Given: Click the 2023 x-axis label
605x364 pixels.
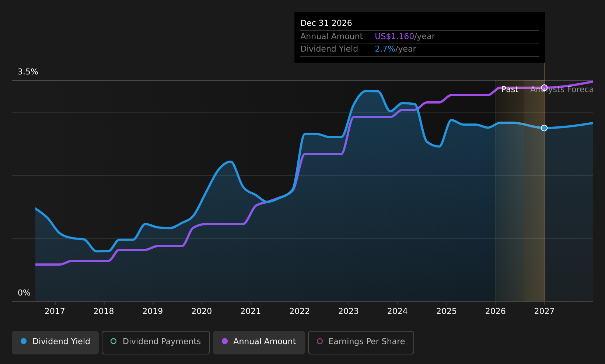Looking at the screenshot, I should click(349, 311).
